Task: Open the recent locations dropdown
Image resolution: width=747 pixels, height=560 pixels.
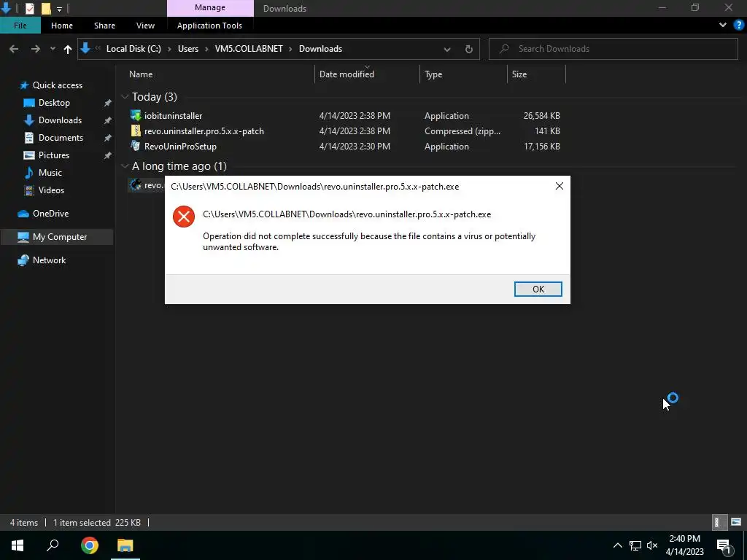Action: pos(53,49)
